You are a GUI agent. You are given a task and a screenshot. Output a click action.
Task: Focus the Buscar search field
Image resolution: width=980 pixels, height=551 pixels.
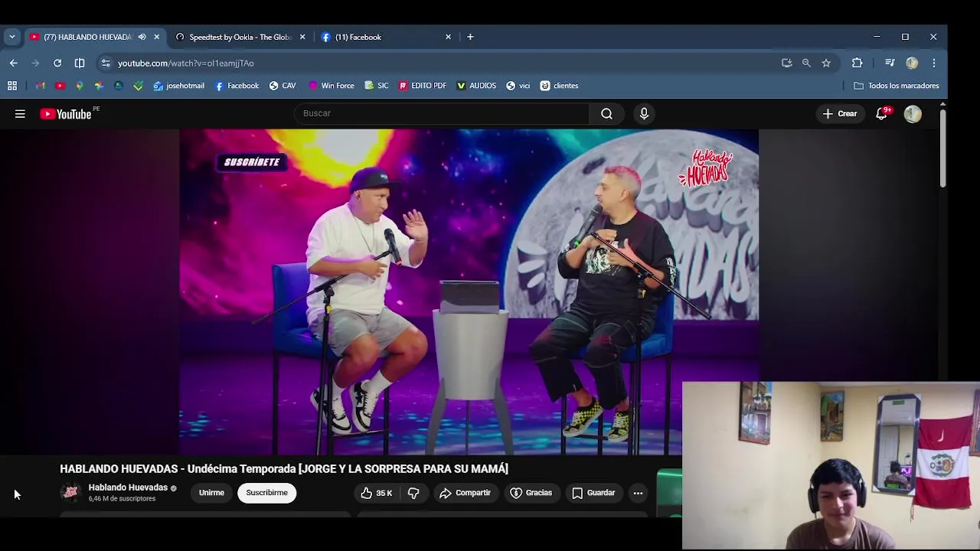(442, 114)
